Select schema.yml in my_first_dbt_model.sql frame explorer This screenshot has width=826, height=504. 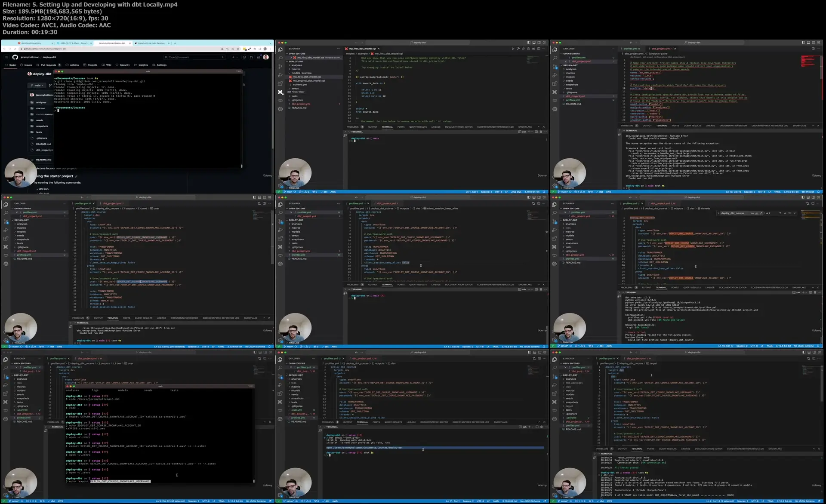pyautogui.click(x=300, y=85)
